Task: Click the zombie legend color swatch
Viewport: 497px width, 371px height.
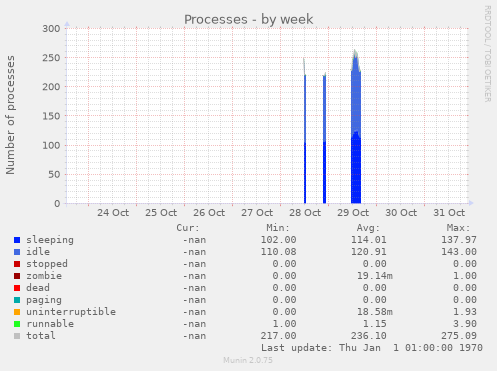Action: pos(17,276)
